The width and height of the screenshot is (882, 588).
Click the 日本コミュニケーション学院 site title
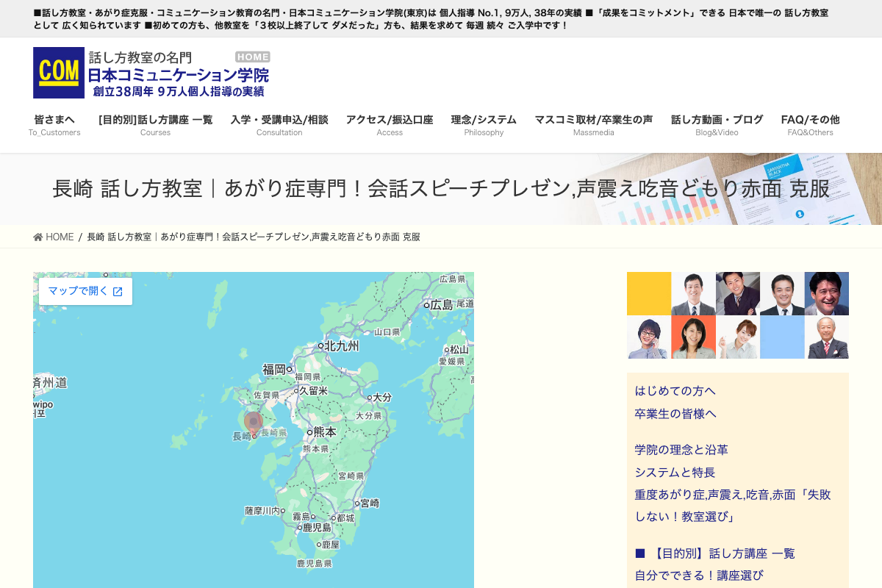click(179, 75)
